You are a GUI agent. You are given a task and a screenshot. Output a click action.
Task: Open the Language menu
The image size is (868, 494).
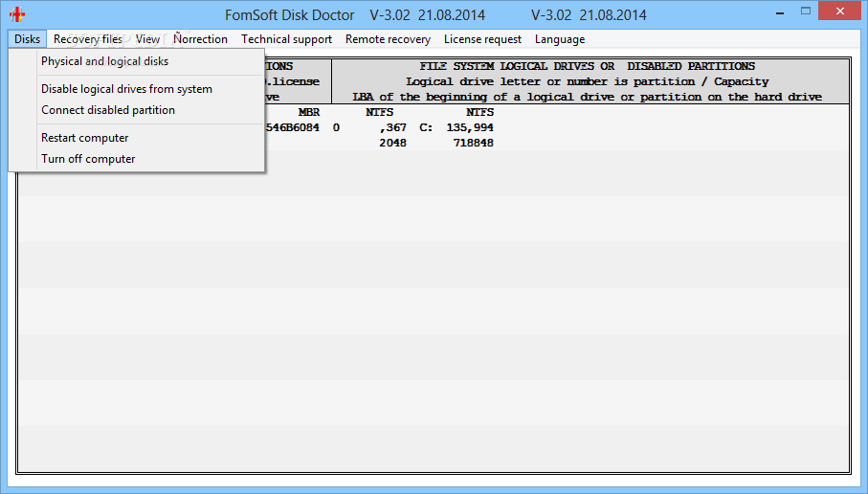click(x=560, y=39)
